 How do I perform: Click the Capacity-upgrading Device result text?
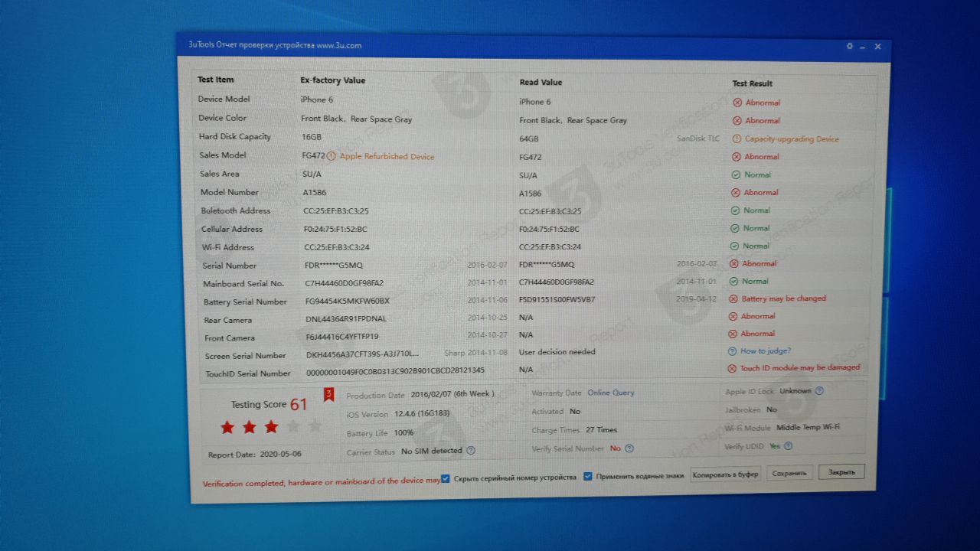point(792,139)
